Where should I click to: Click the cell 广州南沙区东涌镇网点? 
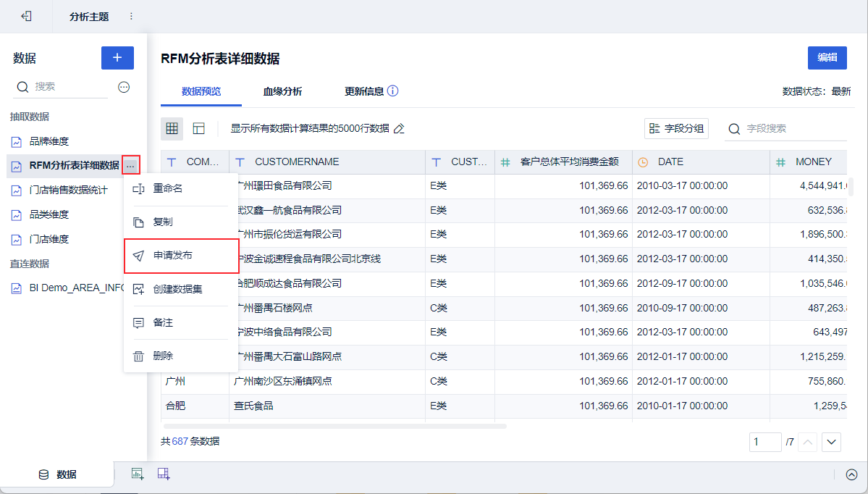[x=327, y=382]
